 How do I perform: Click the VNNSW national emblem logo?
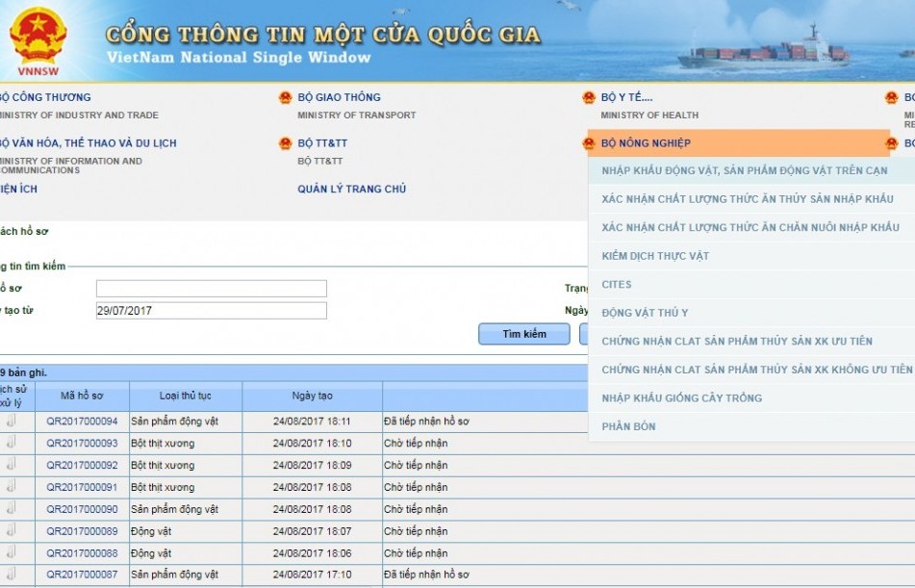[38, 39]
